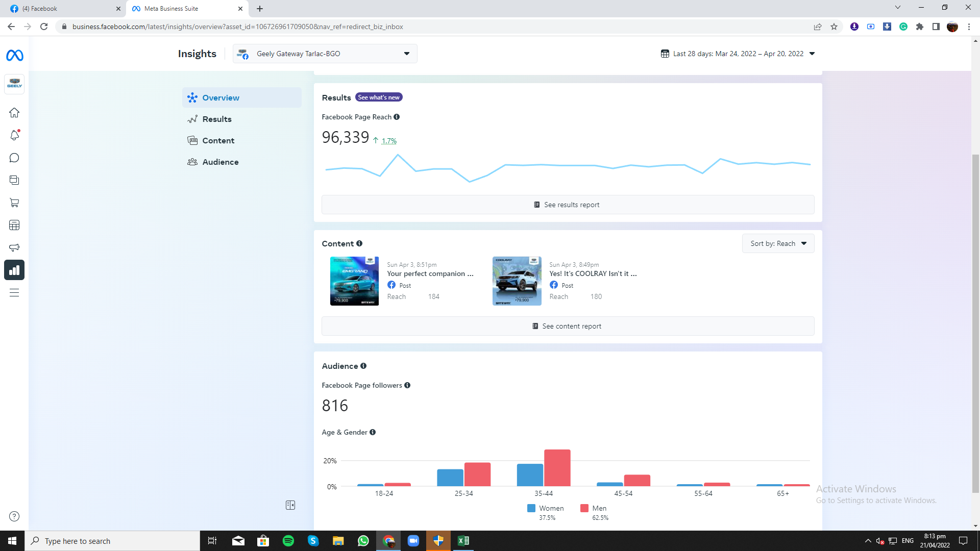Click info icon beside Facebook Page followers
This screenshot has height=551, width=980.
[x=407, y=385]
